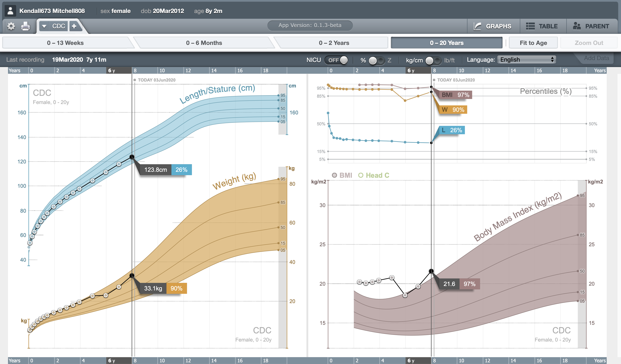The image size is (621, 364).
Task: Select the 0 – 2 Years tab
Action: (x=334, y=43)
